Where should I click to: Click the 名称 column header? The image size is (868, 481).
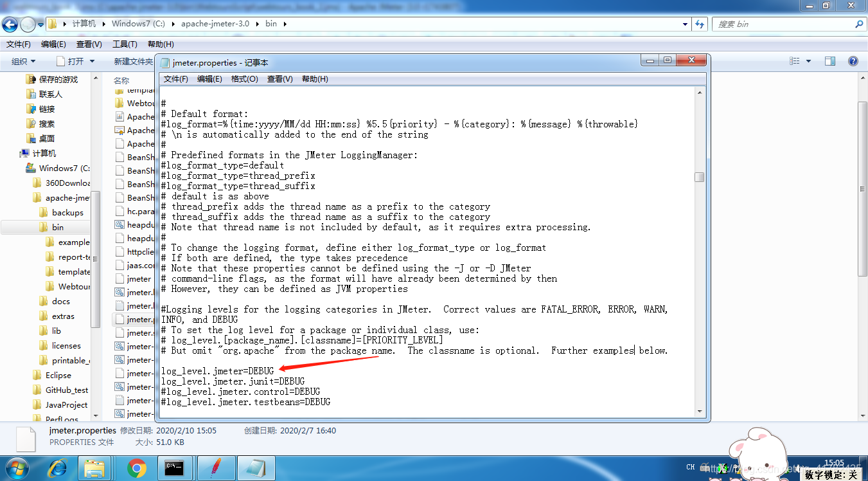coord(122,80)
